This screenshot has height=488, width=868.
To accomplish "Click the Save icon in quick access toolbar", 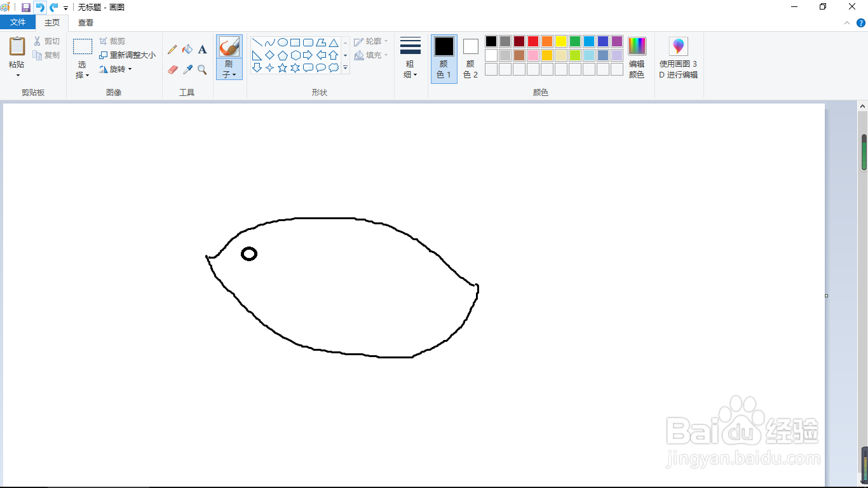I will 26,7.
